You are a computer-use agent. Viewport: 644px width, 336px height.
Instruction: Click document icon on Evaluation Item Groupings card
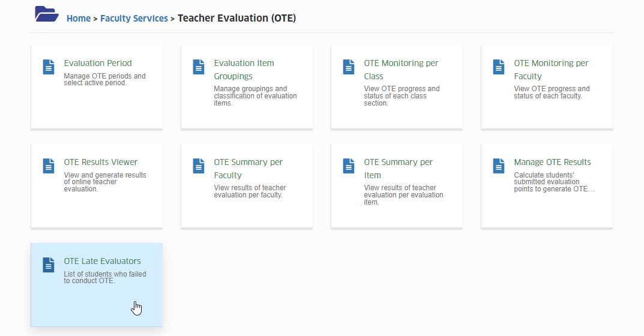click(199, 67)
